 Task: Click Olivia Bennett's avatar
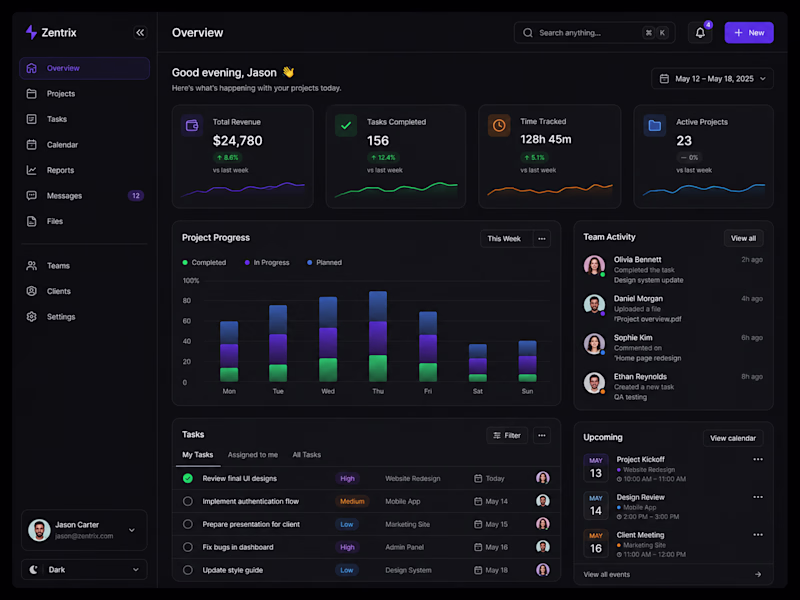594,266
